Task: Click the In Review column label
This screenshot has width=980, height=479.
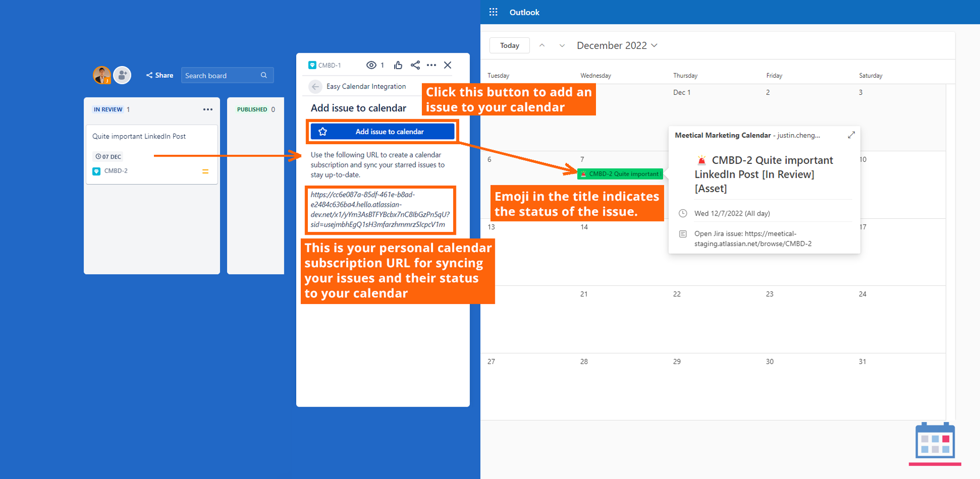Action: tap(108, 109)
